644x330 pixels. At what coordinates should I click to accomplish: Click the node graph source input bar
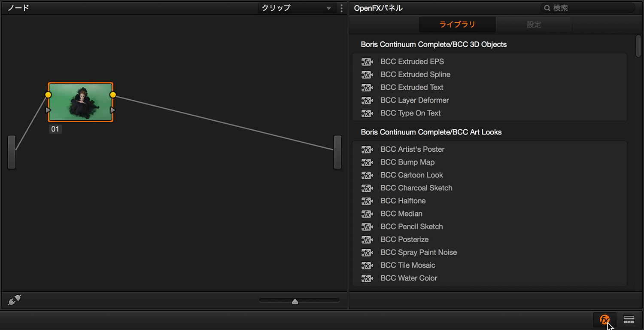12,152
